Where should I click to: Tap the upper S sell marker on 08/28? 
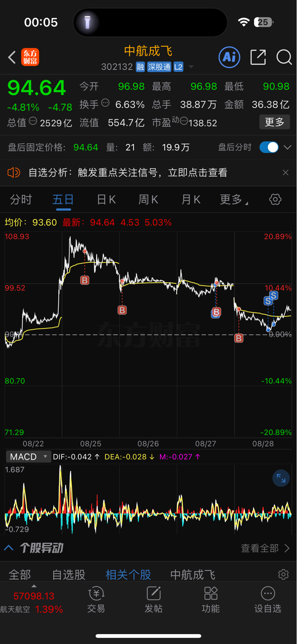pyautogui.click(x=273, y=296)
